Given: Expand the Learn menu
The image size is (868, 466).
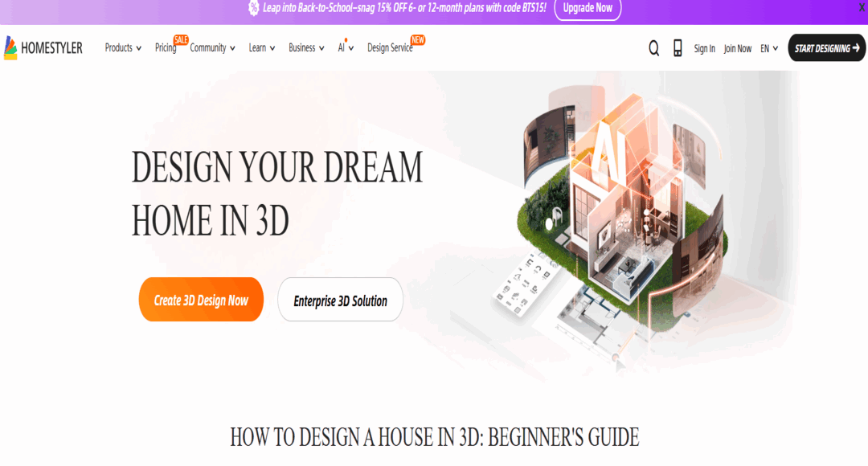Looking at the screenshot, I should [261, 48].
